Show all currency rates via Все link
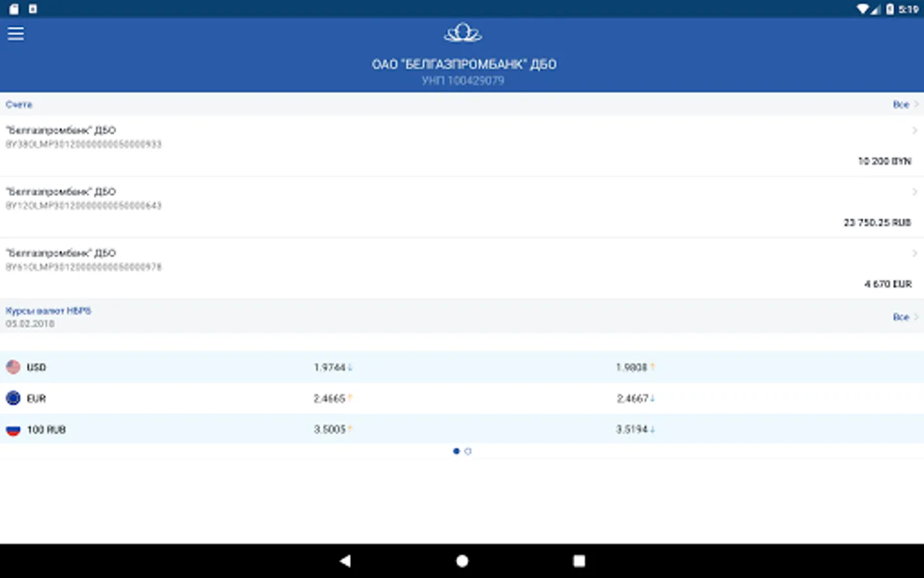The image size is (924, 578). coord(905,317)
